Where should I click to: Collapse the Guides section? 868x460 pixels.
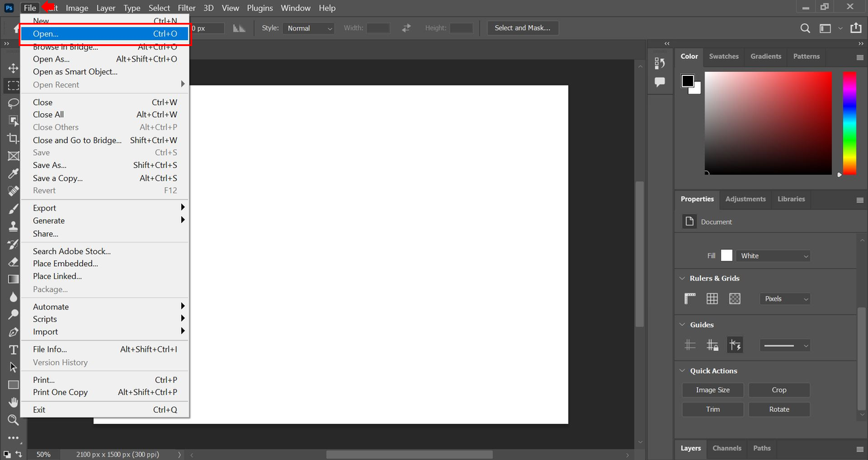tap(682, 325)
